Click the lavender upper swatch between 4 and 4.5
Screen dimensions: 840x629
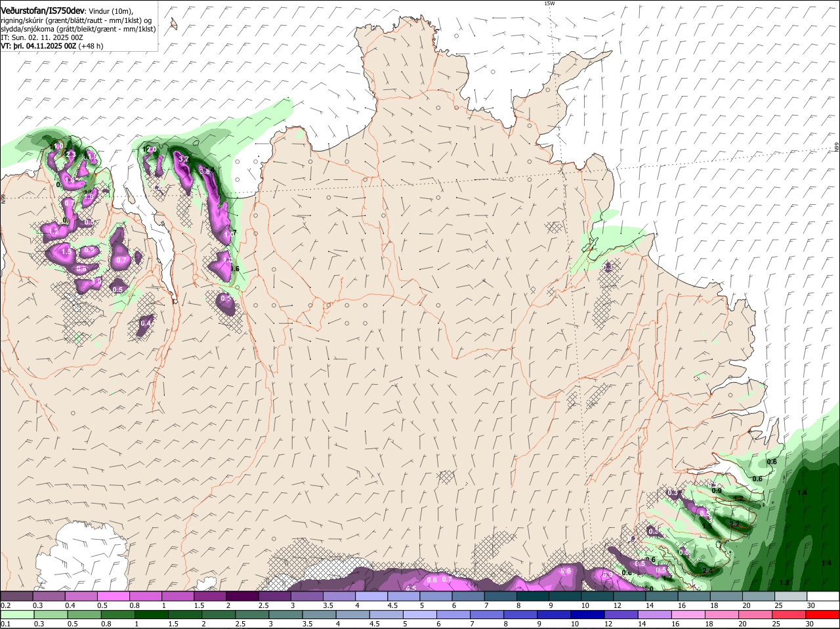(x=371, y=596)
